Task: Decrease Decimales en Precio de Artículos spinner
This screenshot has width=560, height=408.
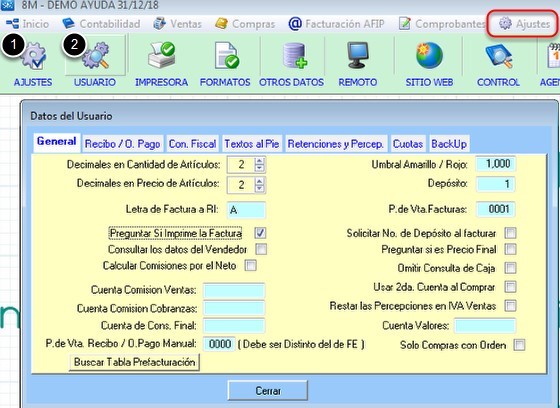Action: pos(260,189)
